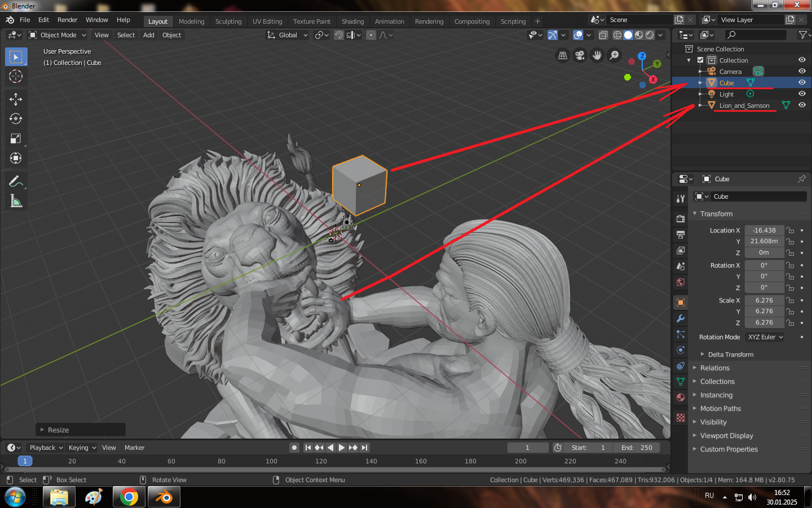Open the Render menu
This screenshot has height=508, width=812.
click(x=67, y=20)
